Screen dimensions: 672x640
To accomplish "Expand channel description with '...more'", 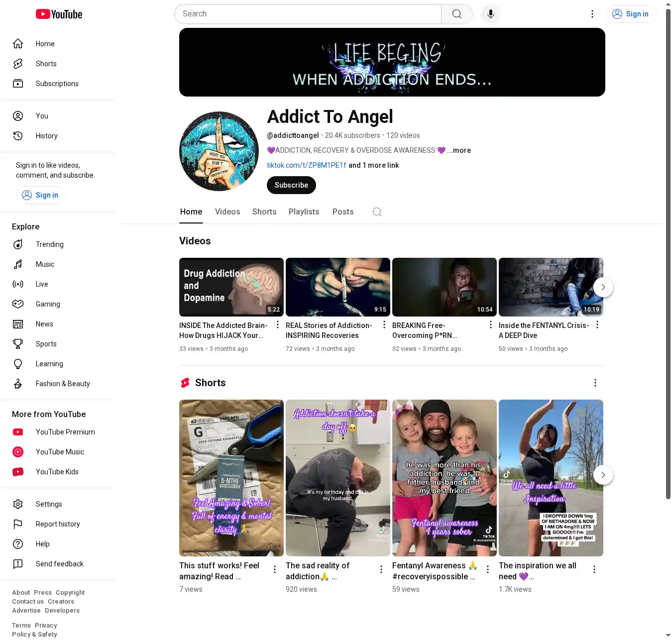I will click(x=459, y=150).
